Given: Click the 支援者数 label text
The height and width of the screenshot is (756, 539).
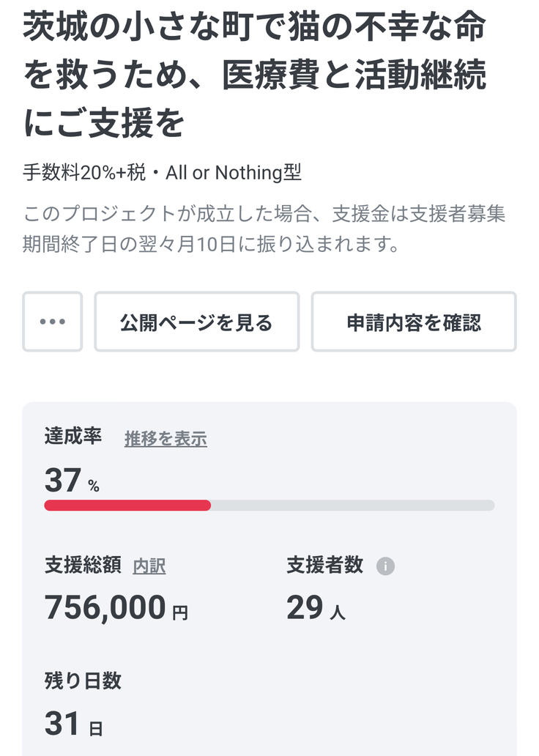Looking at the screenshot, I should [324, 566].
